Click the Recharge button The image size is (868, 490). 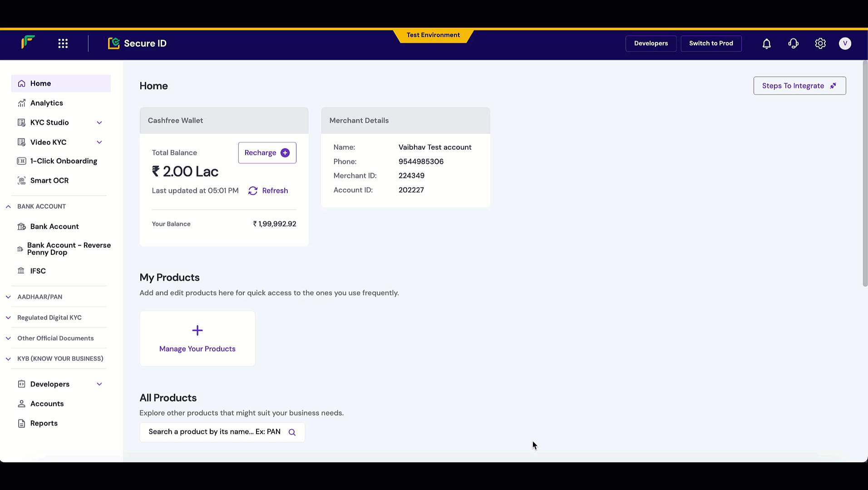pos(267,153)
